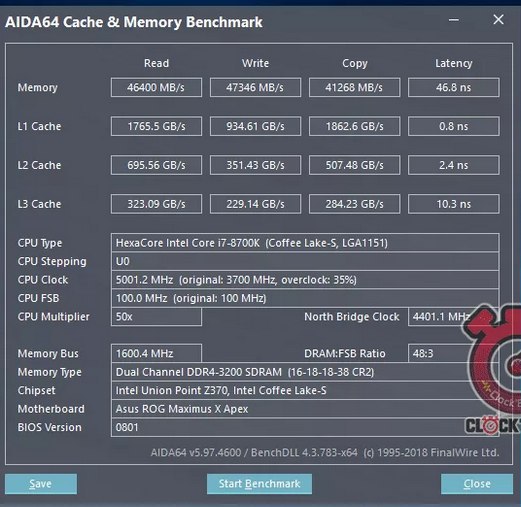Click Memory Type Dual Channel DDR4-3200 field
521x507 pixels.
point(305,372)
